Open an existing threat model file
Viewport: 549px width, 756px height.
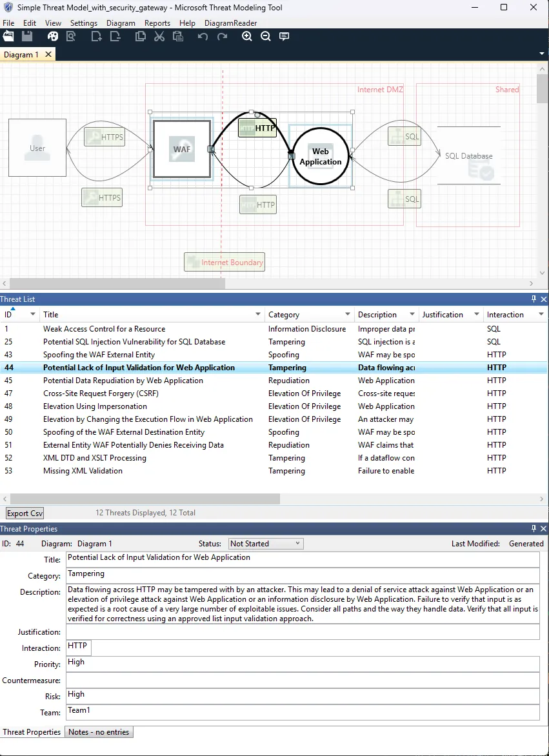8,36
